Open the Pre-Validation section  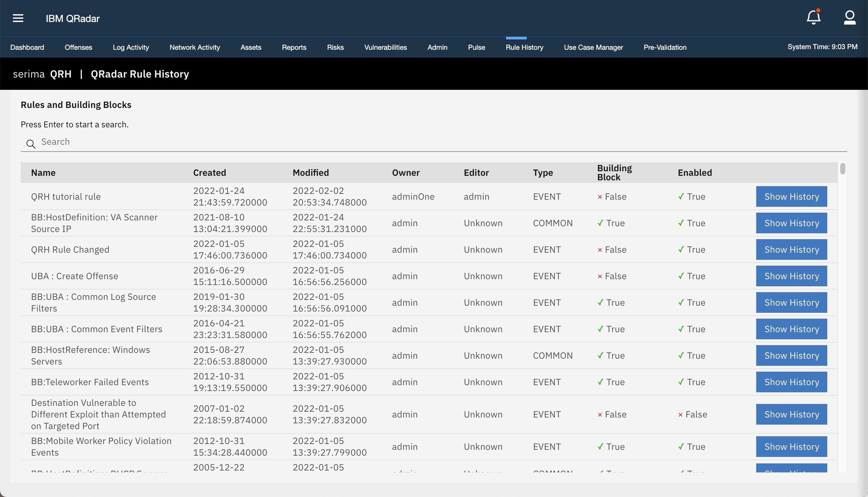[x=664, y=47]
